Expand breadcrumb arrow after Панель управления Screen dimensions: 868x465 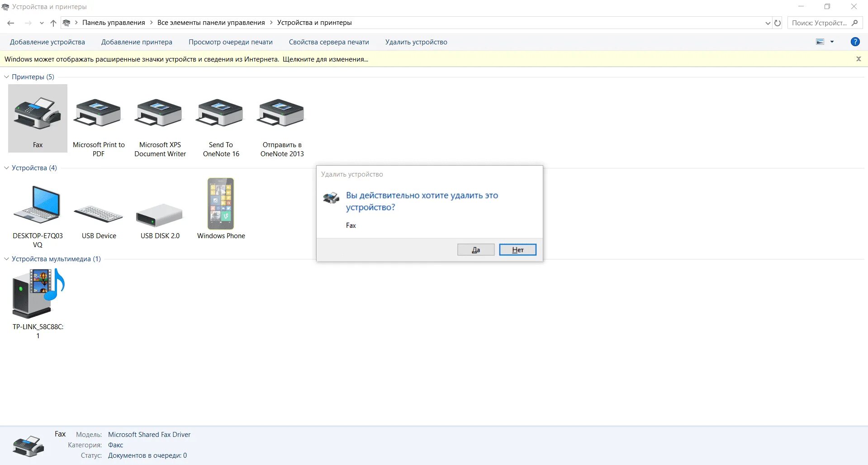click(152, 23)
